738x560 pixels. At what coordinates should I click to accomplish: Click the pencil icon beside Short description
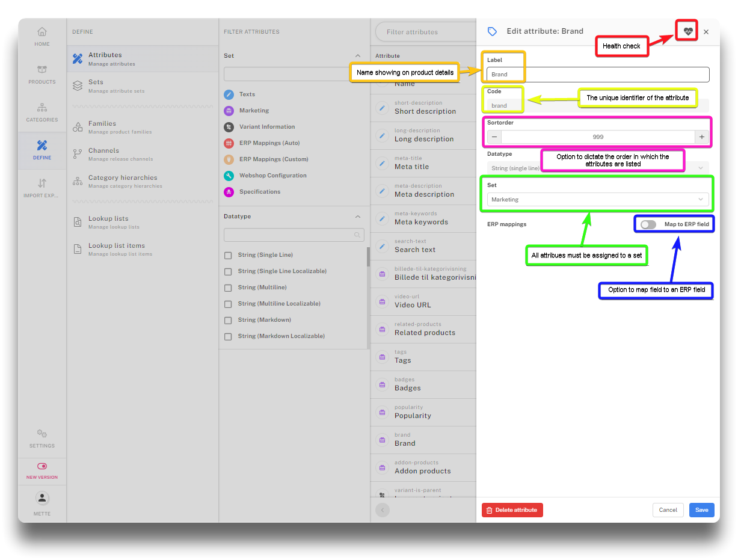tap(381, 108)
